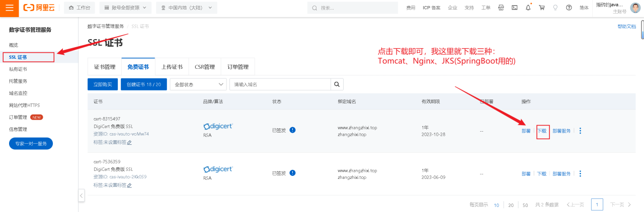Click 部署 for cert-7536359
The width and height of the screenshot is (644, 212).
(x=526, y=173)
